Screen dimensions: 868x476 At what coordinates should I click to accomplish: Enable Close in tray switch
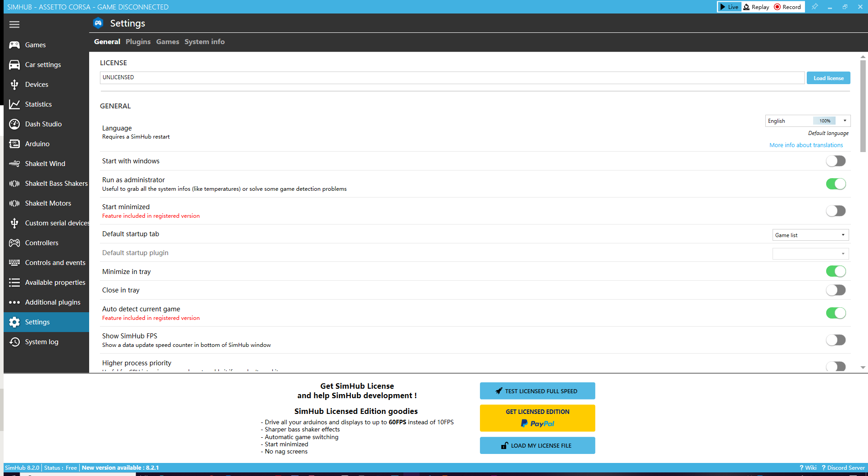click(x=836, y=290)
